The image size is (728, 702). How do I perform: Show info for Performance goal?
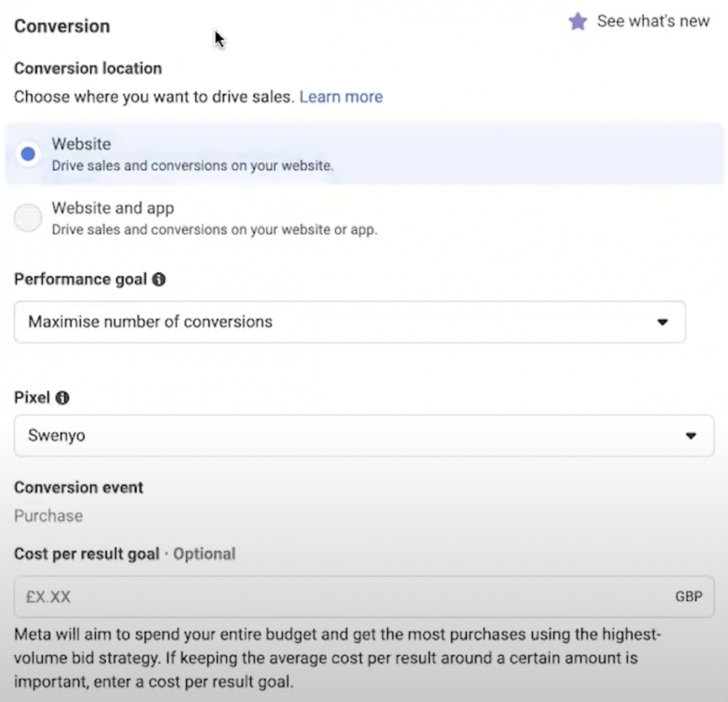(x=159, y=279)
